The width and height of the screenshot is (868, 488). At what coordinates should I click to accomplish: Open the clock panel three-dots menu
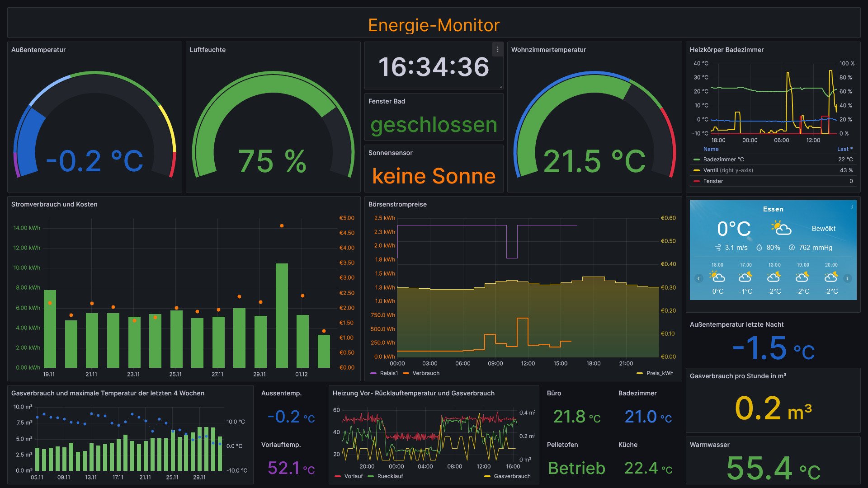click(x=497, y=49)
